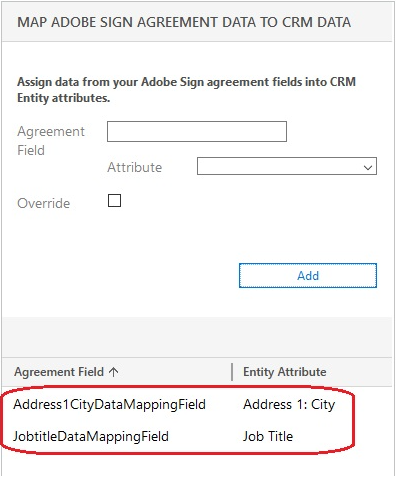Click the Attribute dropdown chevron arrow
Image resolution: width=397 pixels, height=483 pixels.
click(x=368, y=167)
